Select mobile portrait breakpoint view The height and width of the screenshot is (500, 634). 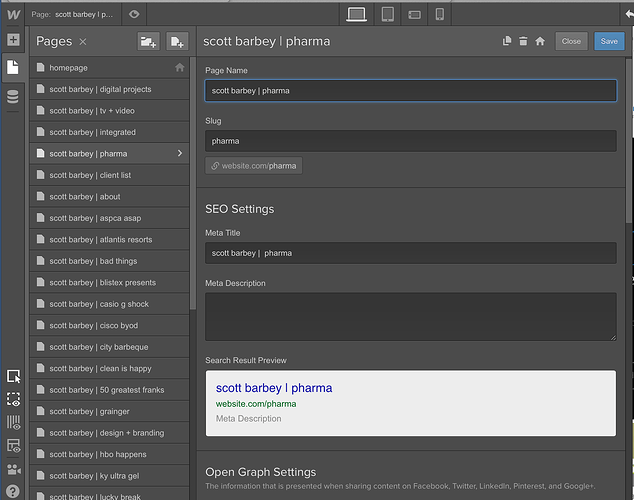(x=439, y=14)
